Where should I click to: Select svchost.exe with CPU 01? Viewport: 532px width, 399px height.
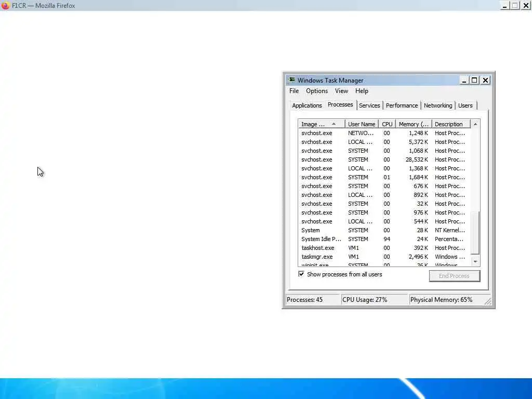[x=384, y=178]
